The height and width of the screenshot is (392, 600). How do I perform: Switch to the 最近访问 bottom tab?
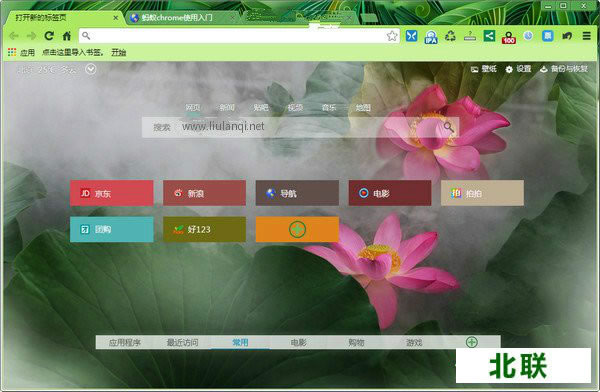click(x=183, y=342)
